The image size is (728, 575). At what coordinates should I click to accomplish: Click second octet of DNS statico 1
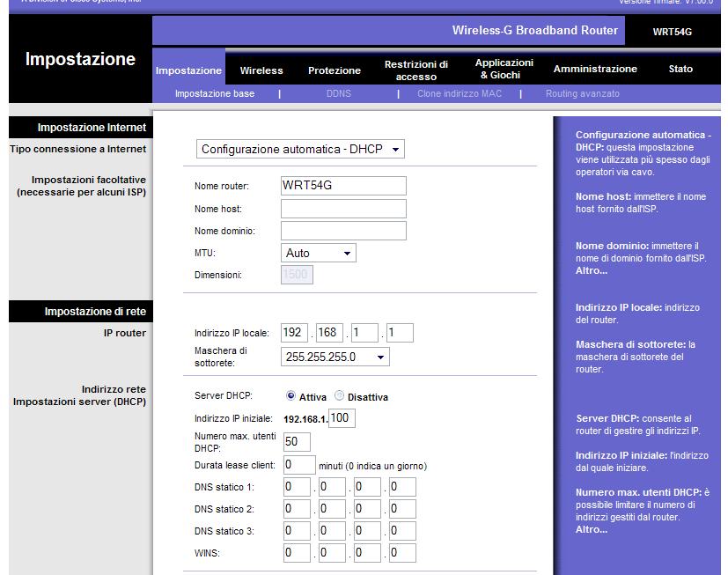(332, 487)
